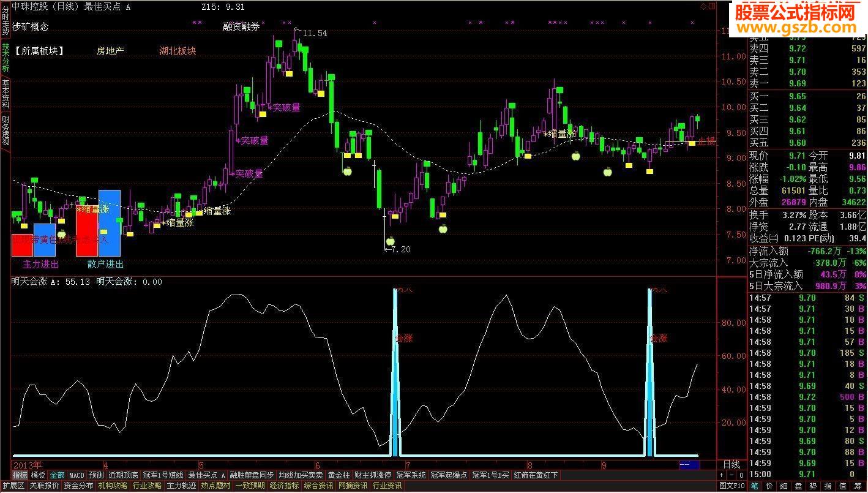Click the 融资融券 label
The height and width of the screenshot is (493, 868).
[241, 27]
